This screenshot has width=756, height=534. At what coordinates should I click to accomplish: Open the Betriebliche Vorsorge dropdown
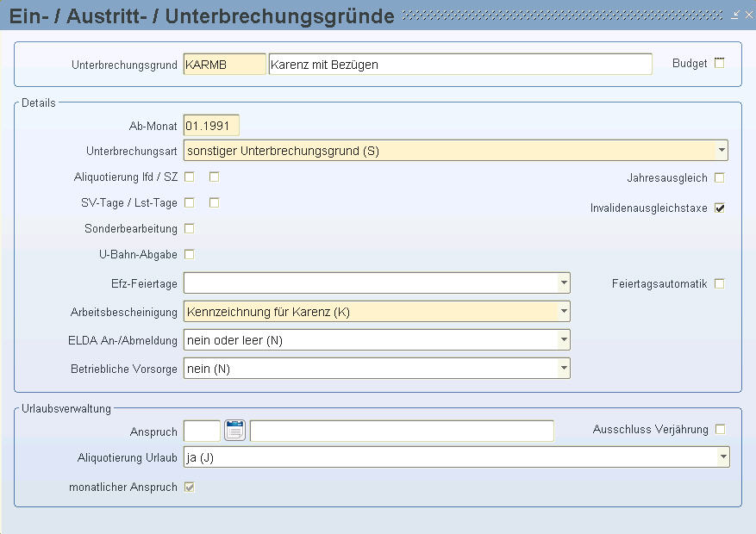[x=564, y=369]
